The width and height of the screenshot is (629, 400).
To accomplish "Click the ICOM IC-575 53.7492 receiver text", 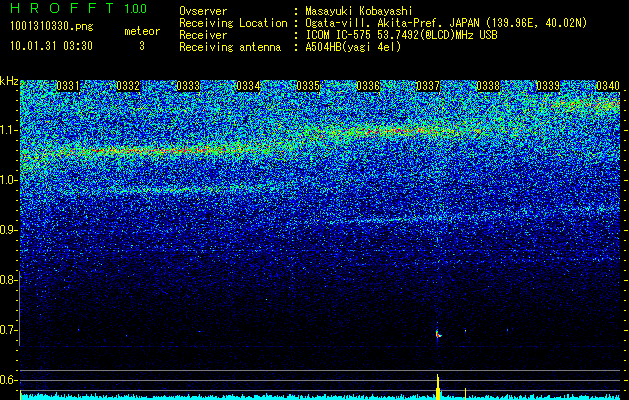I will 401,35.
